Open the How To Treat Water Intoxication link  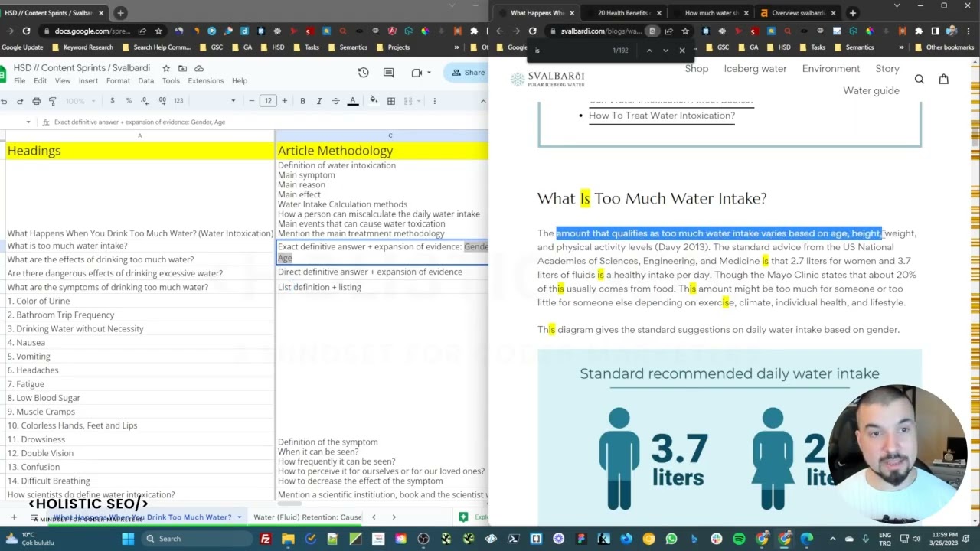point(661,116)
